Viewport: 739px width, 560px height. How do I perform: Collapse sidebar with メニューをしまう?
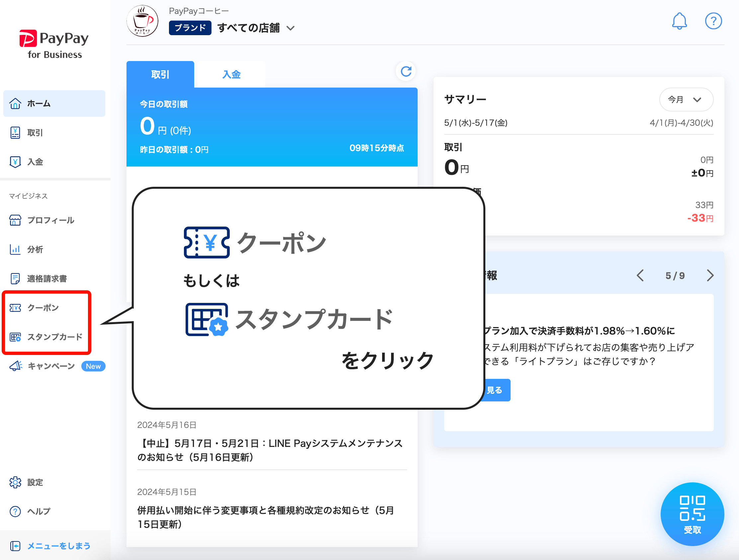pos(58,546)
